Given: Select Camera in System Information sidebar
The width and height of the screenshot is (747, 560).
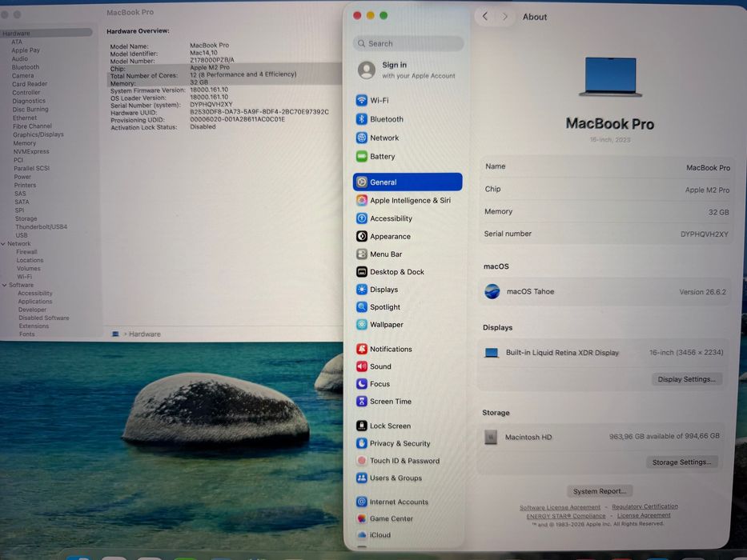Looking at the screenshot, I should [23, 76].
